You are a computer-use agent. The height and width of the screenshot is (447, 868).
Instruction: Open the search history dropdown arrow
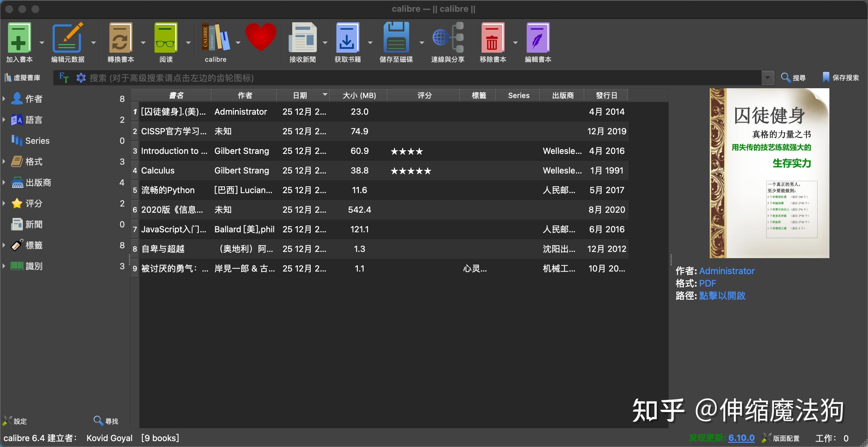tap(767, 78)
